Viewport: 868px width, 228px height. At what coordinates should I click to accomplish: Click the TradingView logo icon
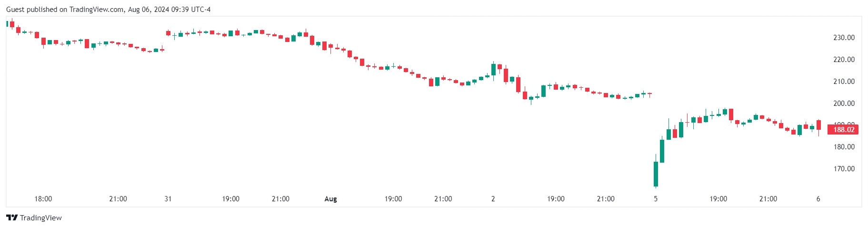pyautogui.click(x=12, y=218)
